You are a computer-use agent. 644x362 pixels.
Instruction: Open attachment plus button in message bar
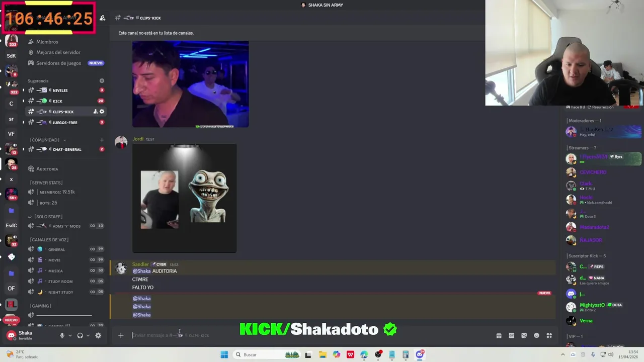121,335
